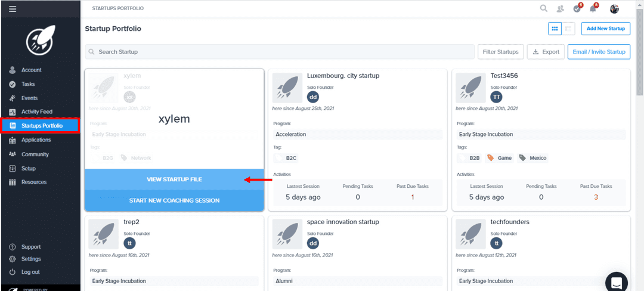The height and width of the screenshot is (291, 644).
Task: Start new coaching session for xylem
Action: 174,200
